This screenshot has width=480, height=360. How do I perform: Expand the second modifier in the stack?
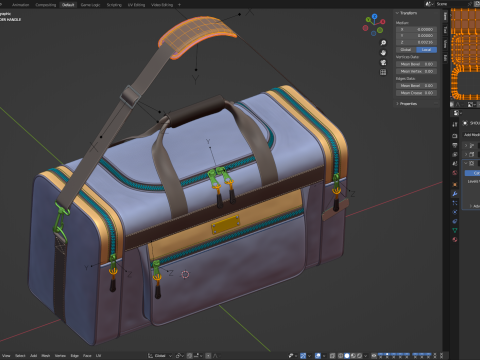[x=466, y=154]
